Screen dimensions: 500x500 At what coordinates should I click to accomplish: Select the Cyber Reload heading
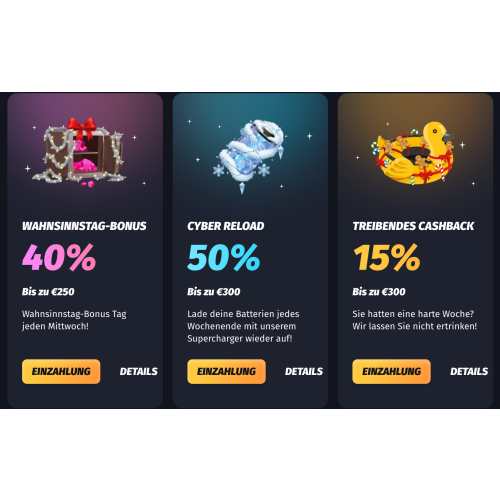226,226
